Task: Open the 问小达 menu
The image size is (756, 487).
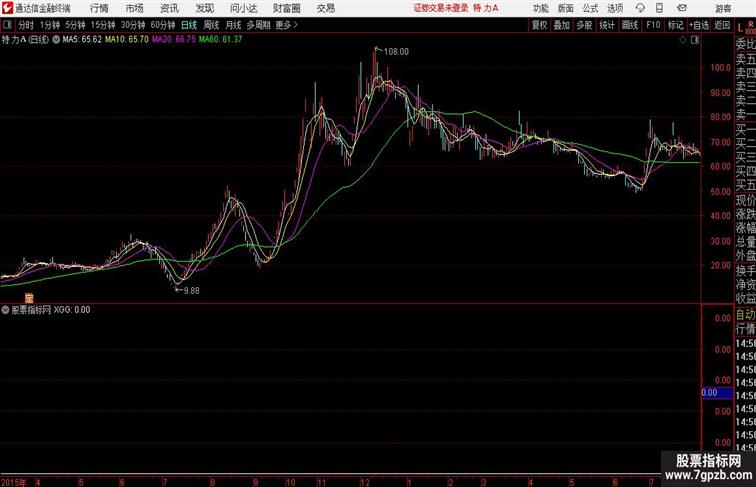Action: pyautogui.click(x=244, y=8)
